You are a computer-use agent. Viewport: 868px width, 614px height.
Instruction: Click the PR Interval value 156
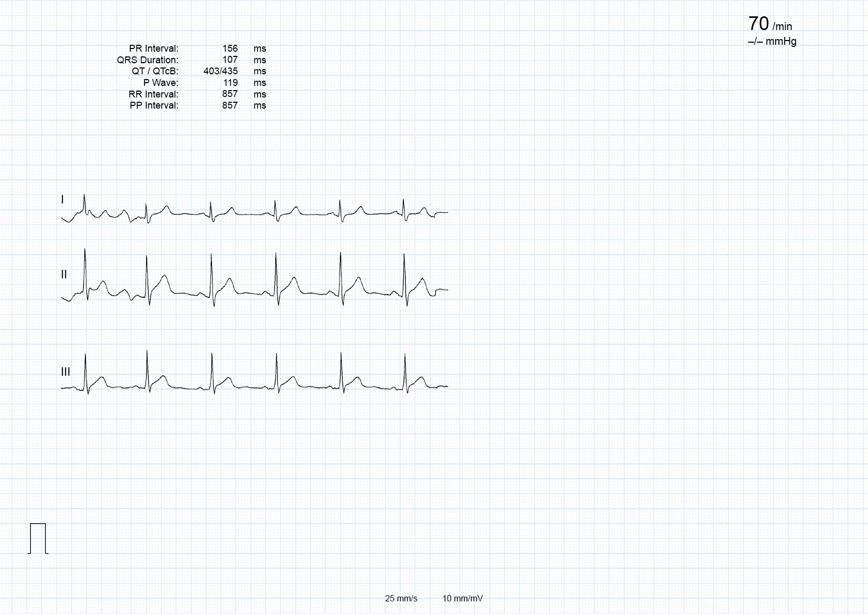pyautogui.click(x=230, y=48)
